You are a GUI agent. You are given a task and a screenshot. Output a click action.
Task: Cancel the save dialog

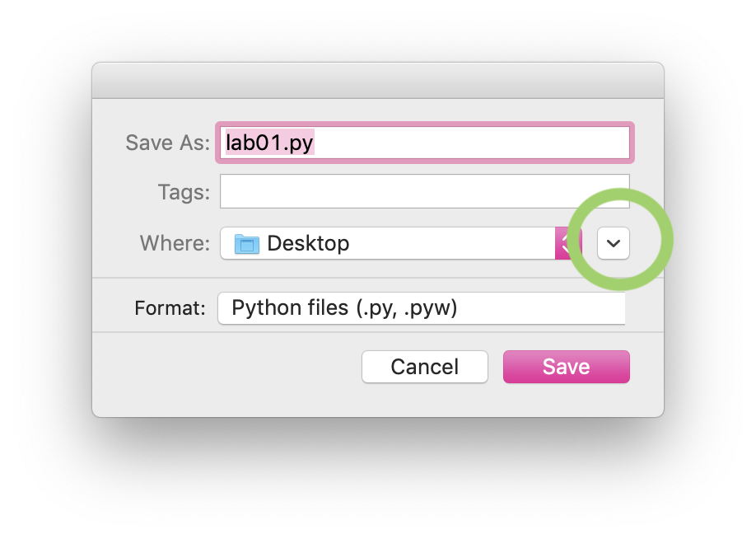click(x=425, y=367)
